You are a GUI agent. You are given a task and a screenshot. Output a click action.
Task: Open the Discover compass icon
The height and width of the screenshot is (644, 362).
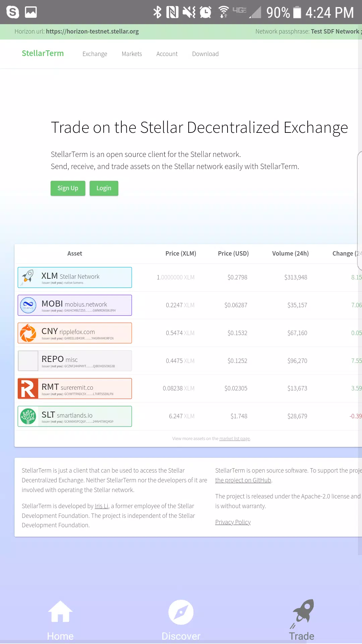(x=181, y=612)
